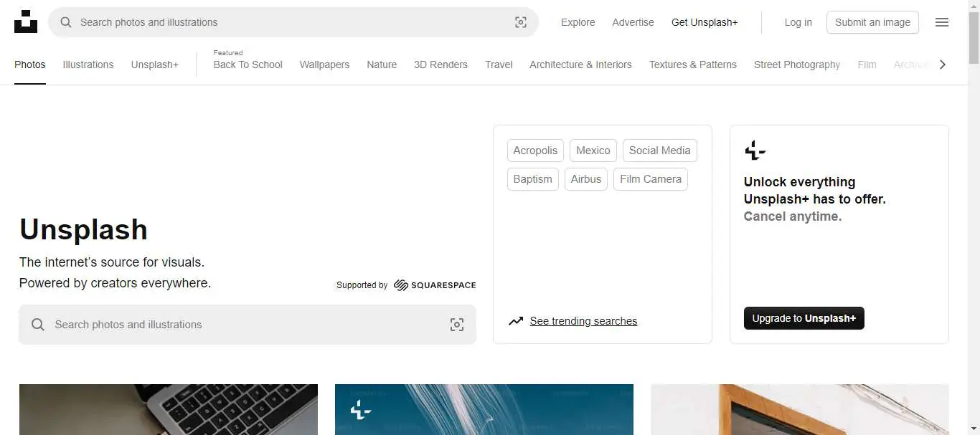Open the Film category
The width and height of the screenshot is (980, 435).
click(x=867, y=64)
